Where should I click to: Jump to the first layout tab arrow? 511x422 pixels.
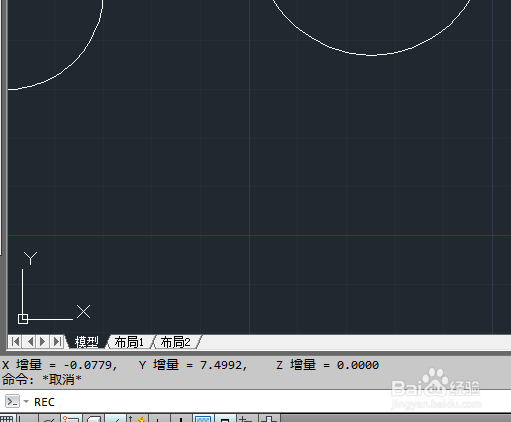point(15,342)
